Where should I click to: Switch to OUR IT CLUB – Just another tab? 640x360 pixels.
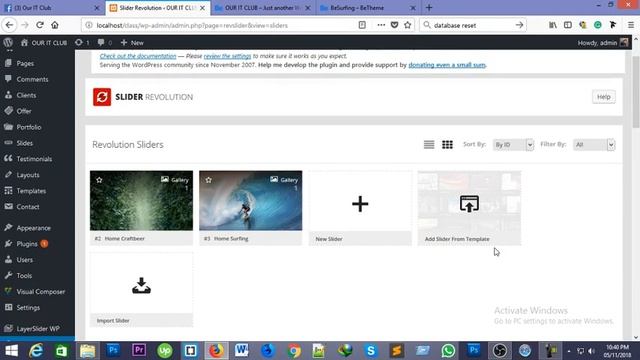[262, 8]
